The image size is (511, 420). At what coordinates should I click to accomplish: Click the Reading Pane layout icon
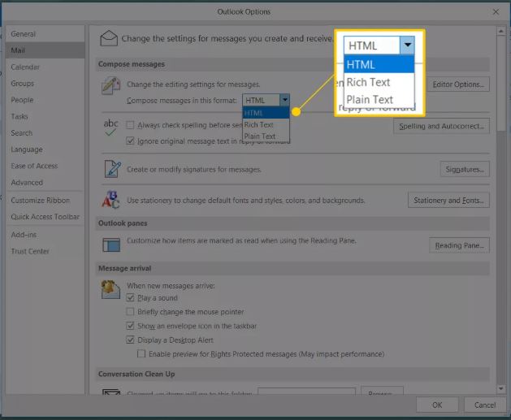(111, 245)
